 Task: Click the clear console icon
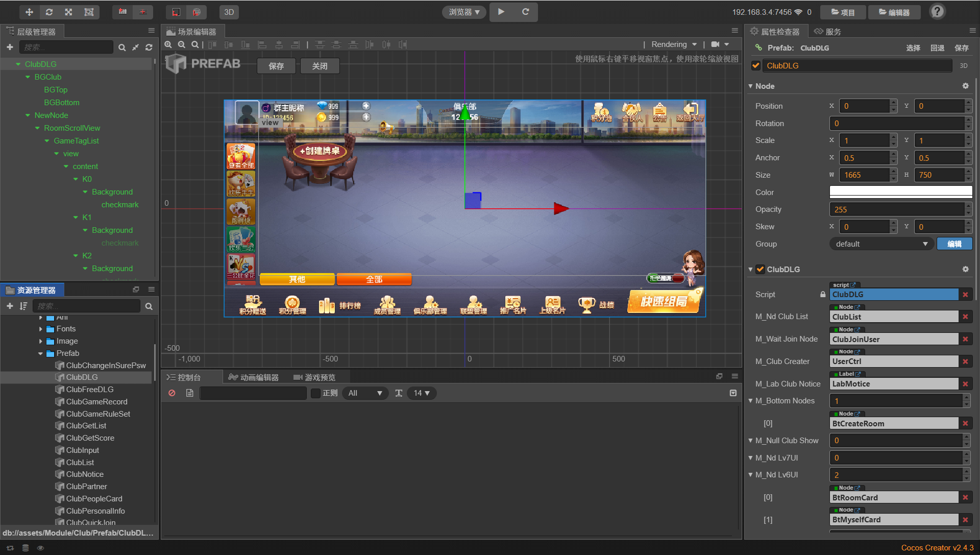tap(172, 393)
